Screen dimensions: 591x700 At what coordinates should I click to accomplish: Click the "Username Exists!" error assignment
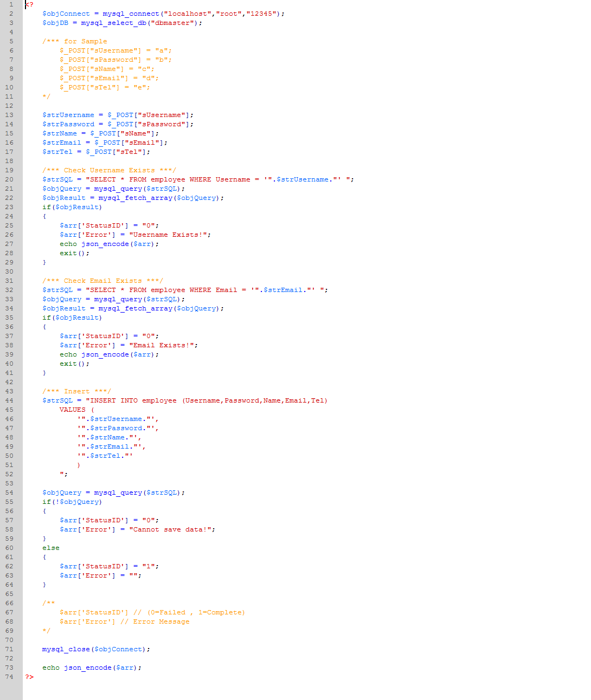pyautogui.click(x=135, y=235)
